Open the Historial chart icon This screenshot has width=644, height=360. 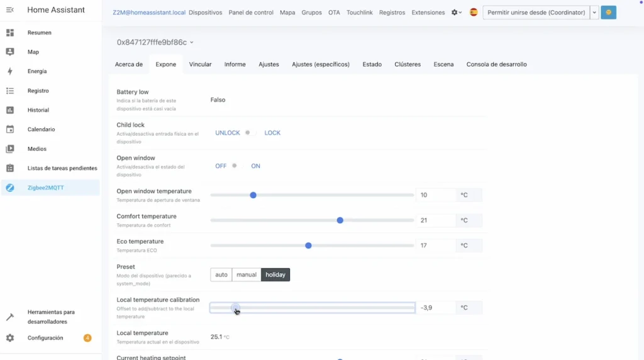(x=10, y=110)
